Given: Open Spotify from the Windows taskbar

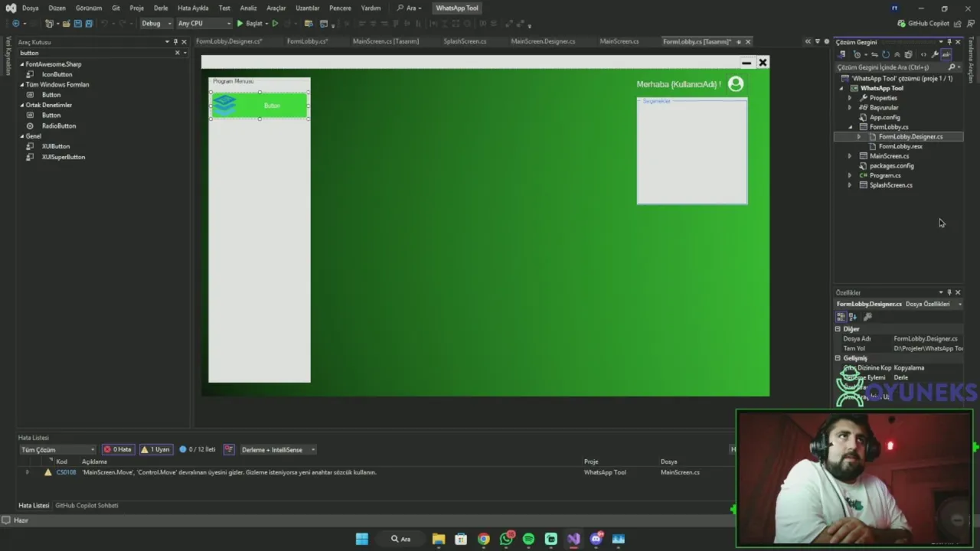Looking at the screenshot, I should 528,539.
